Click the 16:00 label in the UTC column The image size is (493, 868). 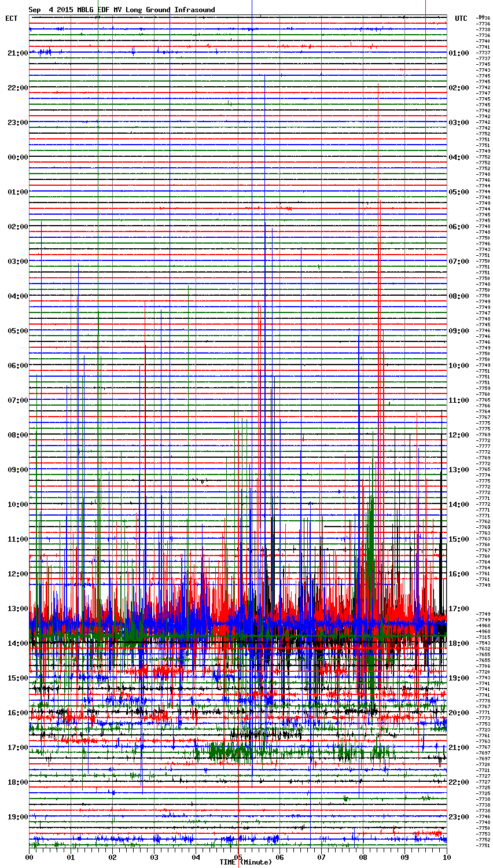[459, 574]
